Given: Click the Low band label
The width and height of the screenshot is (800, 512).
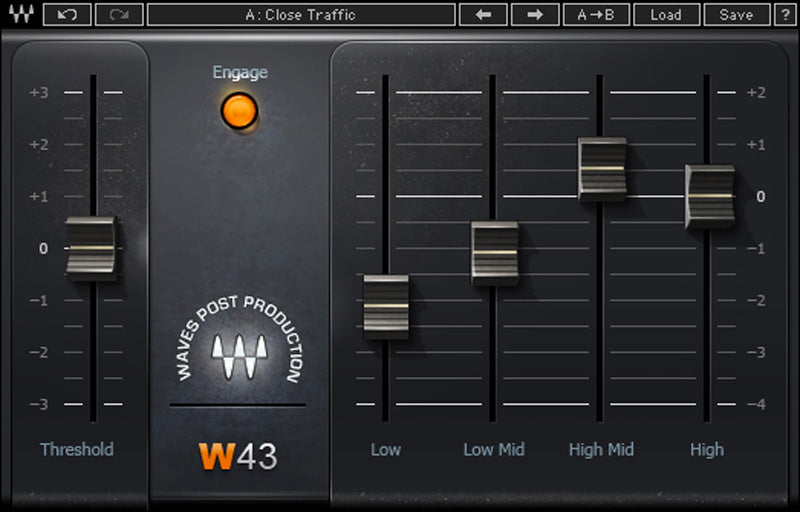Looking at the screenshot, I should pos(386,449).
